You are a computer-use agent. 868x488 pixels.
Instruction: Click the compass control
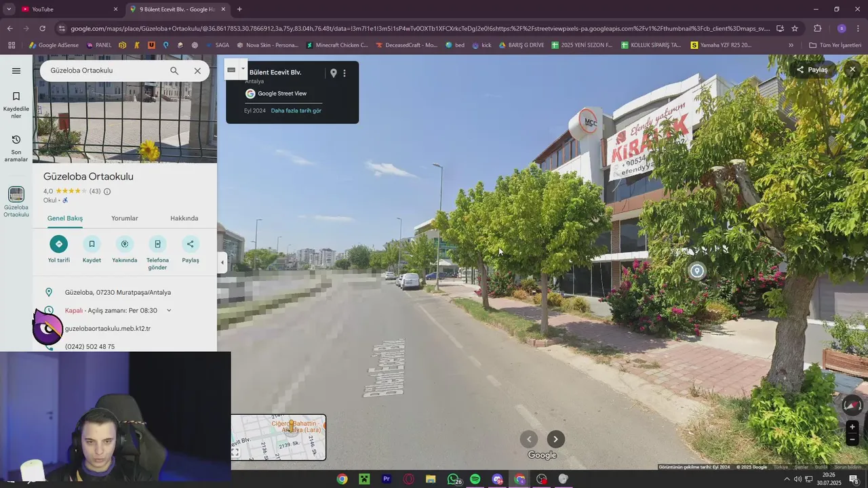click(x=852, y=405)
